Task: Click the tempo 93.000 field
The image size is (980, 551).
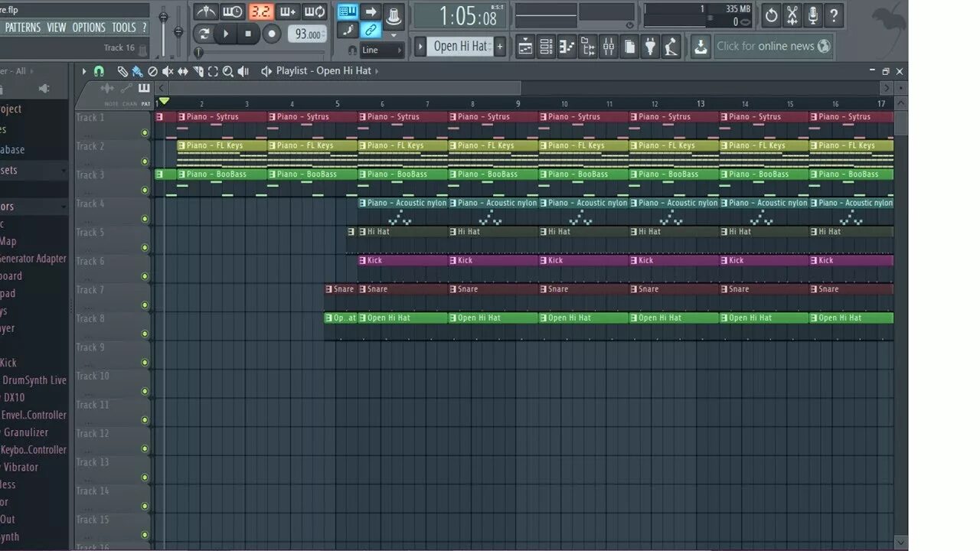Action: [x=307, y=34]
